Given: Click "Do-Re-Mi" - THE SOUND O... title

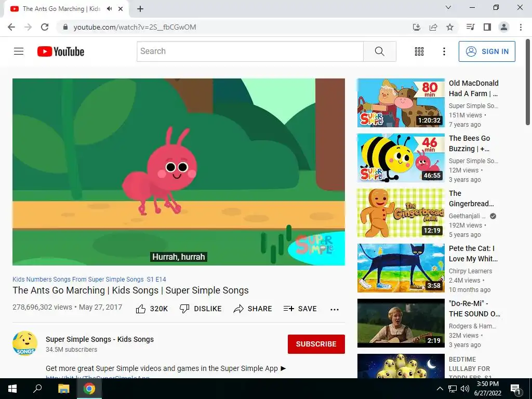Looking at the screenshot, I should coord(474,309).
